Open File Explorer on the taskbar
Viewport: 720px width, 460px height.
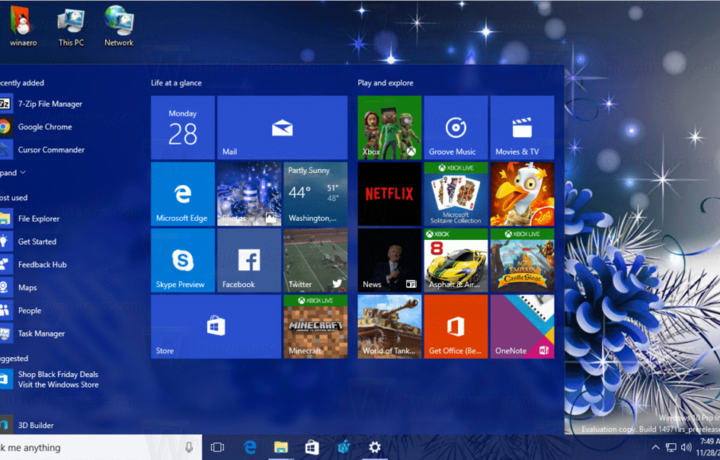pyautogui.click(x=281, y=447)
